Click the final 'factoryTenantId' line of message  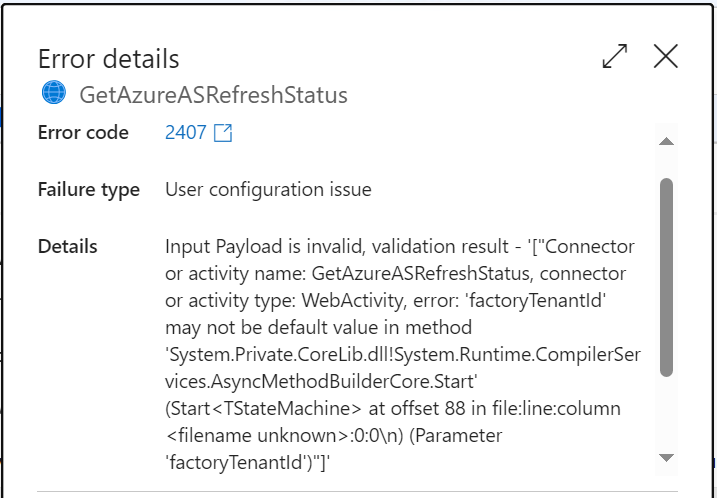coord(247,462)
